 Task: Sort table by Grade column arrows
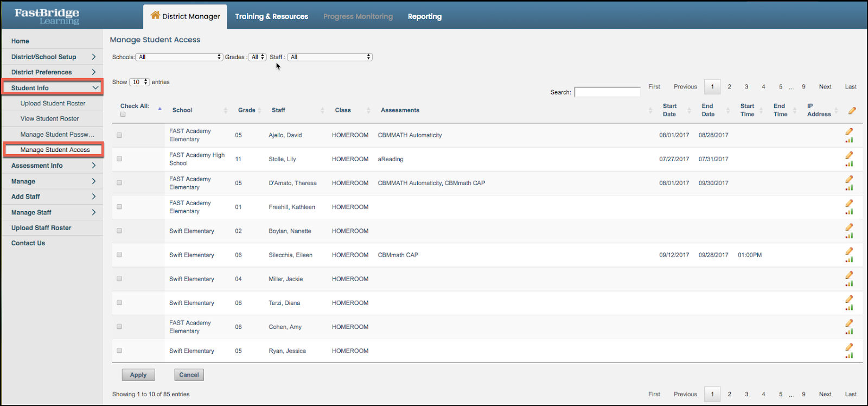coord(260,110)
